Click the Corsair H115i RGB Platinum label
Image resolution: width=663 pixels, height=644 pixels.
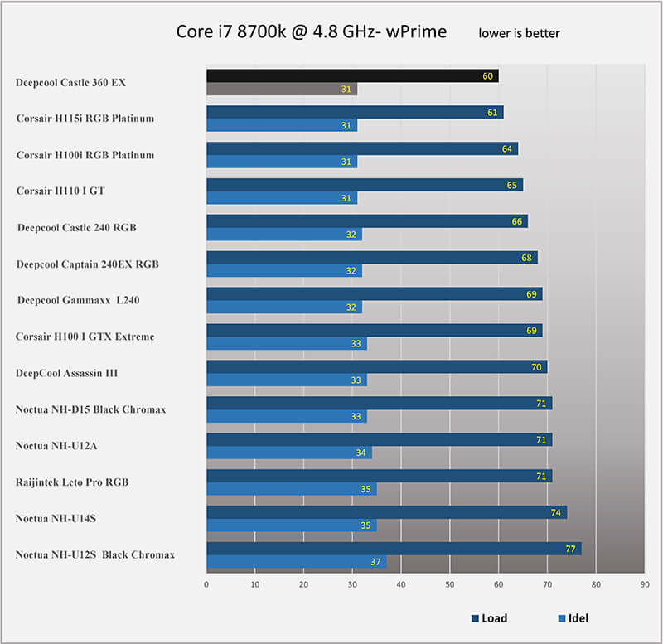pos(85,119)
